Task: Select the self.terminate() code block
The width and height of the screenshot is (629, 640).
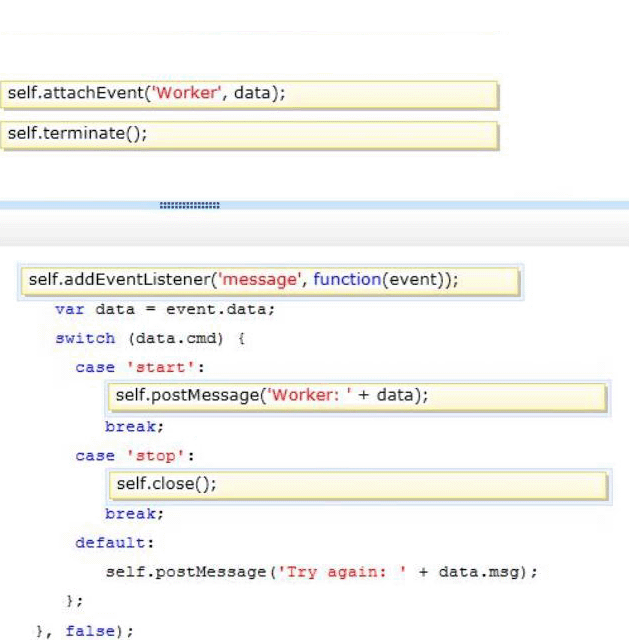Action: (249, 134)
